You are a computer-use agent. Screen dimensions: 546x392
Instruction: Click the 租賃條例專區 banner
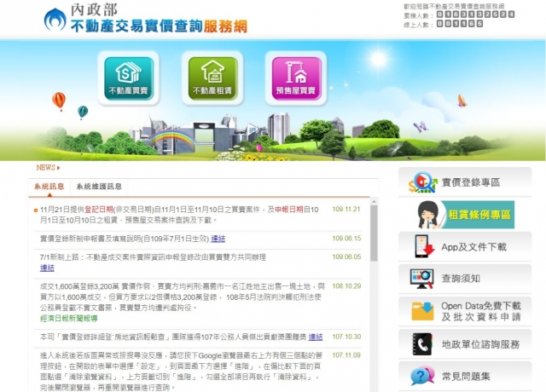pos(465,214)
